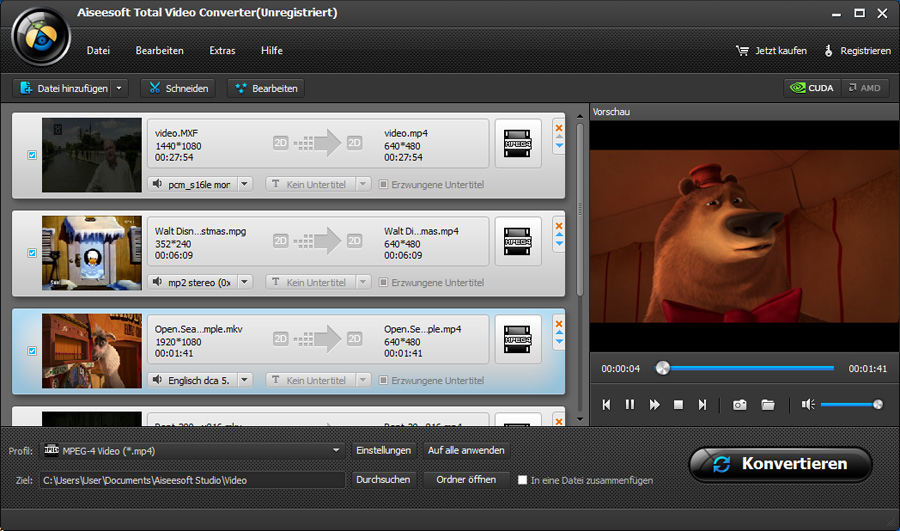Click Jetzt kaufen link
Screen dimensions: 900x531
click(x=771, y=51)
